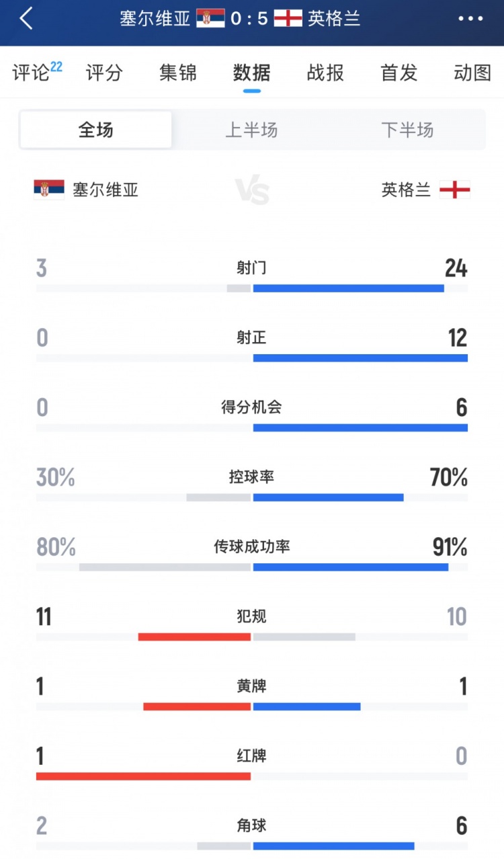
Task: Tap the VS emblem between teams
Action: tap(252, 191)
